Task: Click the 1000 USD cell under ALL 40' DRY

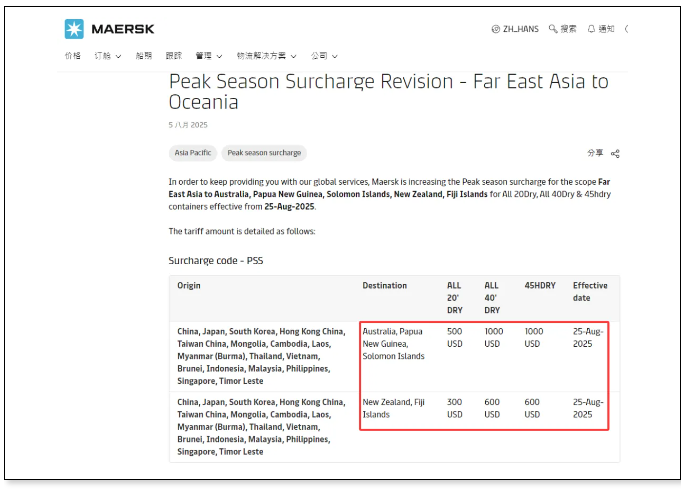Action: coord(494,338)
